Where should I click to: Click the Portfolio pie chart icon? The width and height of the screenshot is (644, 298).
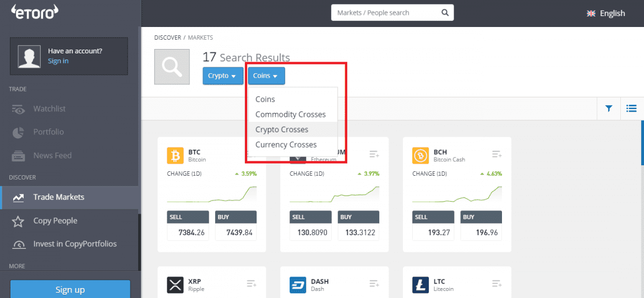coord(18,132)
